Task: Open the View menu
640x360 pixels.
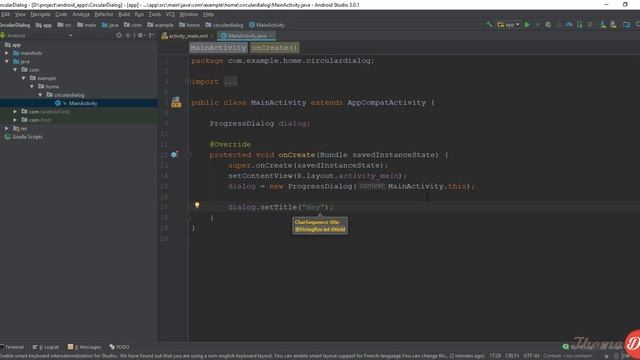Action: 20,14
